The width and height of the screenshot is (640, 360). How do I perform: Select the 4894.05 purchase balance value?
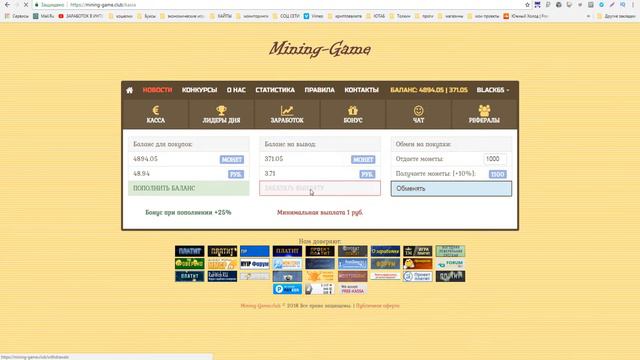click(x=145, y=159)
